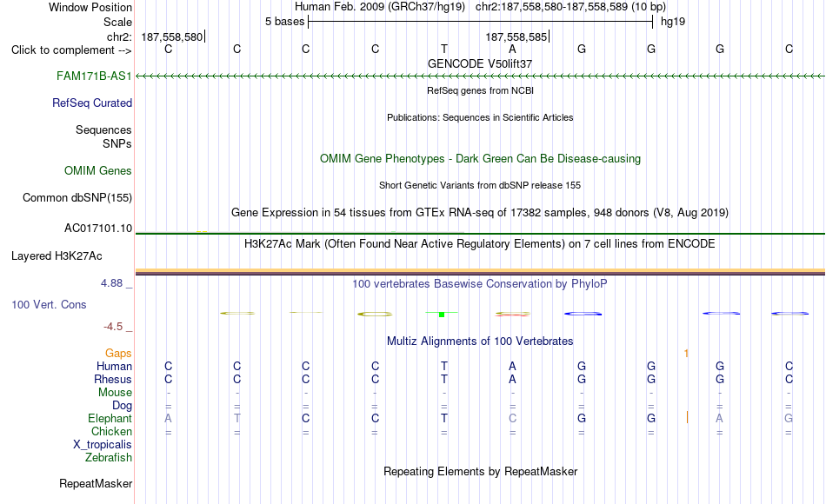The width and height of the screenshot is (826, 504).
Task: Click the H3K27Ac Mark ENCODE track title
Action: 480,244
